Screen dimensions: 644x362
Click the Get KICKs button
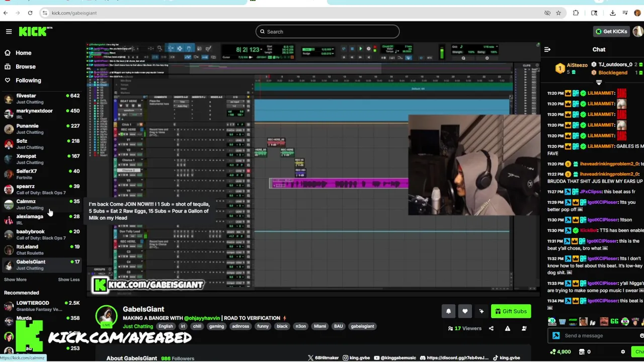(611, 31)
